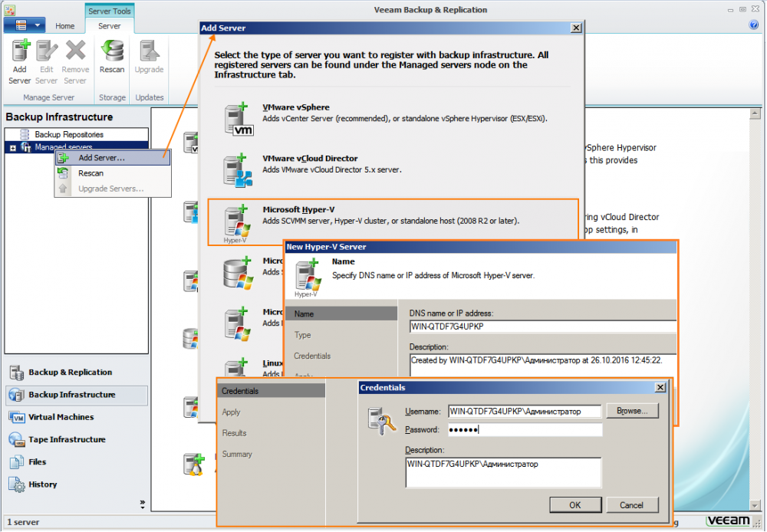This screenshot has height=532, width=767.
Task: Click Cancel in Credentials dialog
Action: coord(632,505)
